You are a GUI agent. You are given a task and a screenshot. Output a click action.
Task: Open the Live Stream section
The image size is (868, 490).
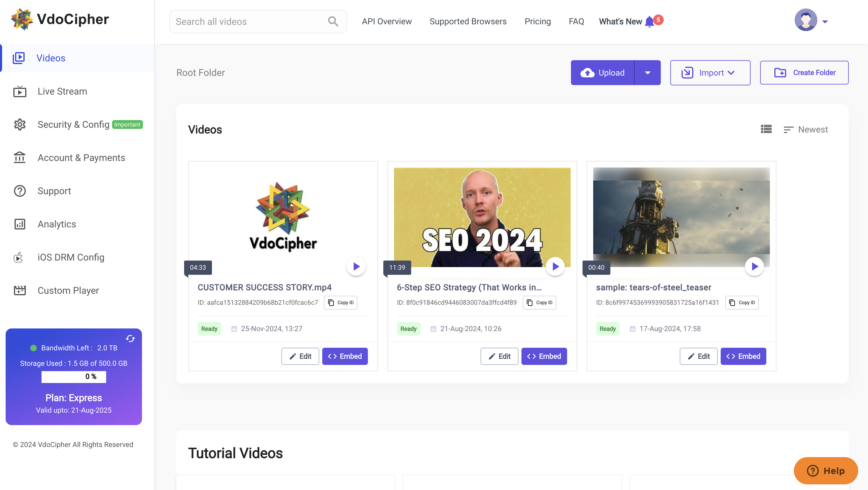click(x=62, y=91)
